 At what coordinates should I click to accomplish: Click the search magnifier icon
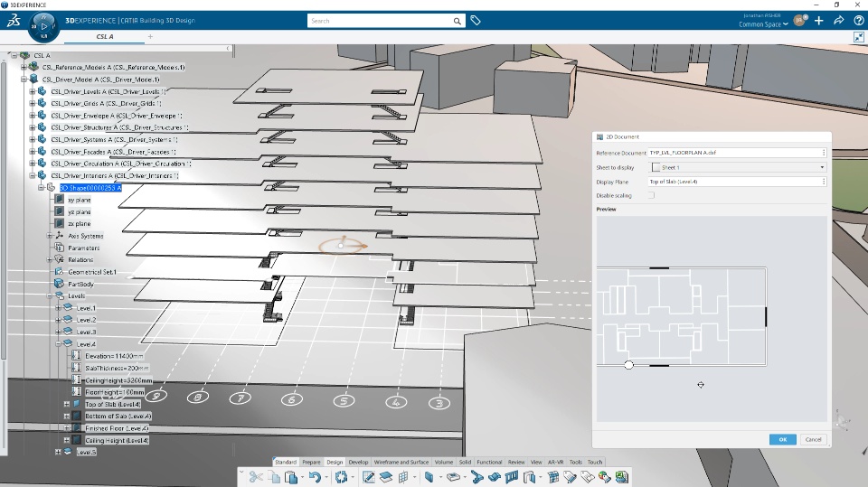point(458,21)
